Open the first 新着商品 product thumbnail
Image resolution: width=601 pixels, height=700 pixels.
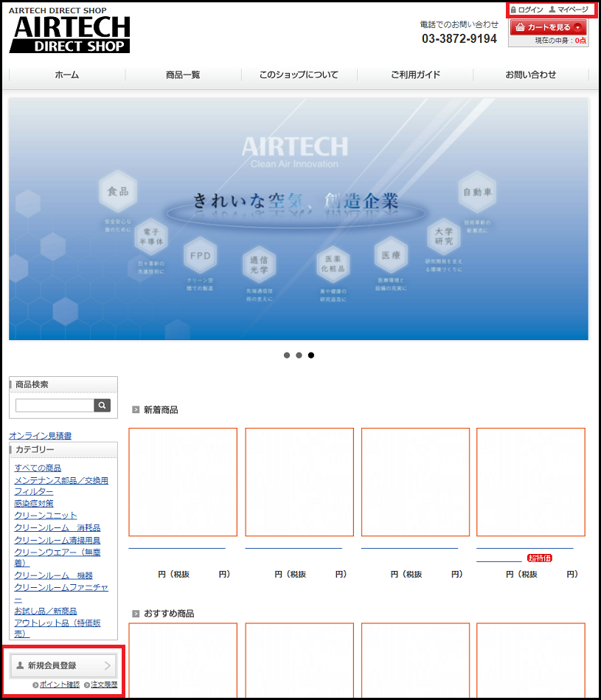pos(183,482)
